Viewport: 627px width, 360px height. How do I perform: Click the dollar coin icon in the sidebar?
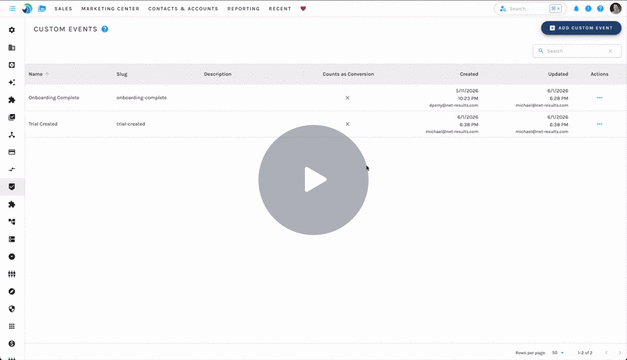click(12, 344)
